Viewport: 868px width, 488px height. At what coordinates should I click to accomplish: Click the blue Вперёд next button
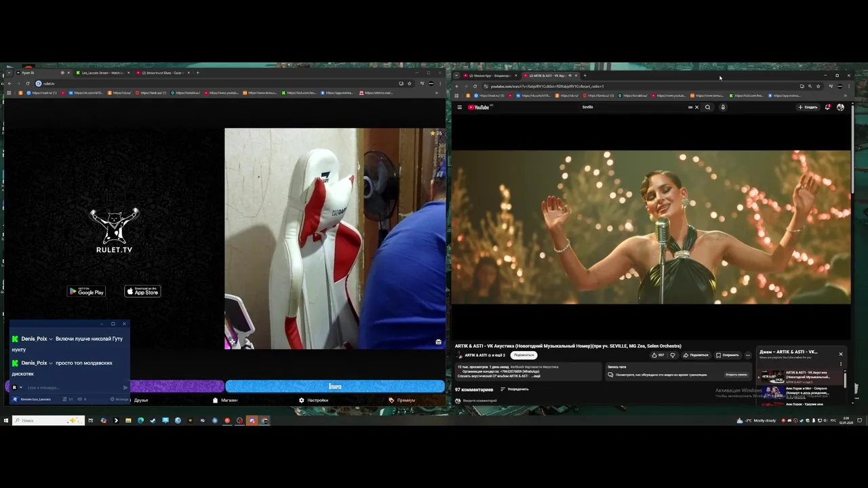335,386
